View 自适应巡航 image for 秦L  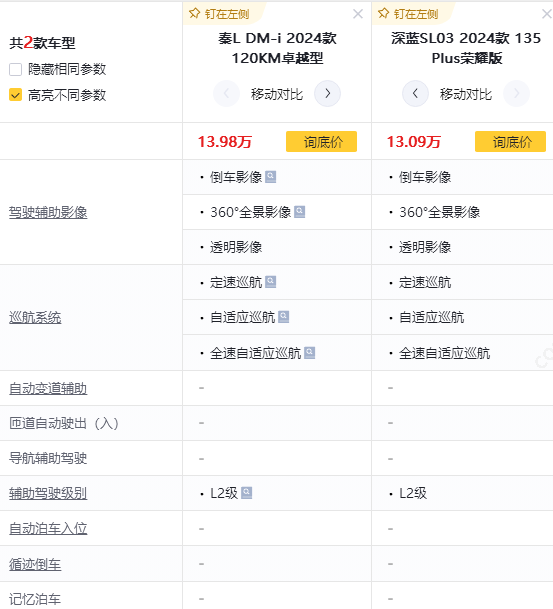point(283,317)
